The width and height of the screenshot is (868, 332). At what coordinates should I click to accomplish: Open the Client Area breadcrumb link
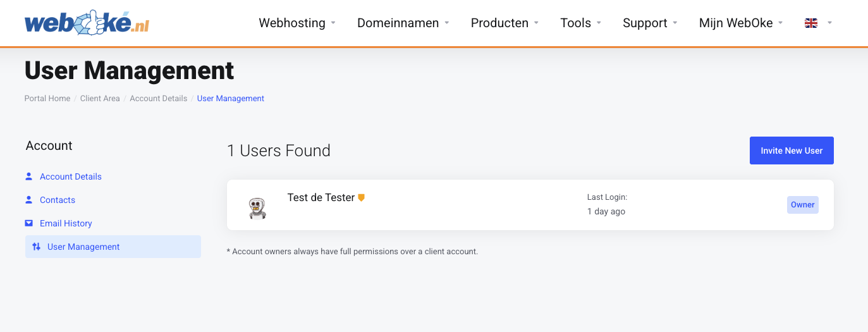click(100, 99)
